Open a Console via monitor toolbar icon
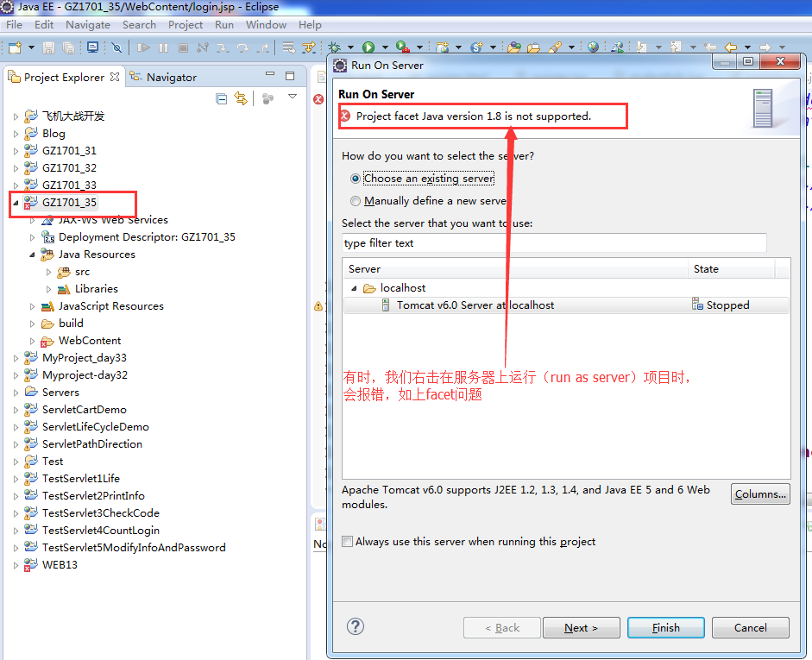This screenshot has width=812, height=660. click(x=92, y=47)
